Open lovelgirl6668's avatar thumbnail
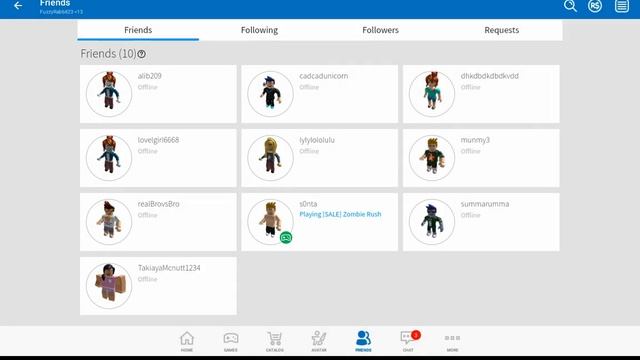This screenshot has height=360, width=640. [109, 158]
